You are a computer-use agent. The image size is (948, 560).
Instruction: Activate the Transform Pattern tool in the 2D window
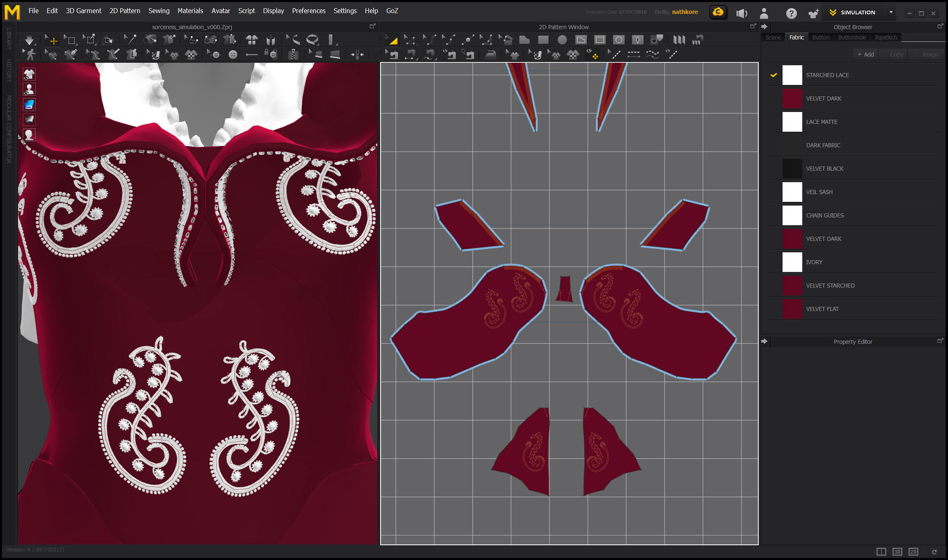click(392, 39)
